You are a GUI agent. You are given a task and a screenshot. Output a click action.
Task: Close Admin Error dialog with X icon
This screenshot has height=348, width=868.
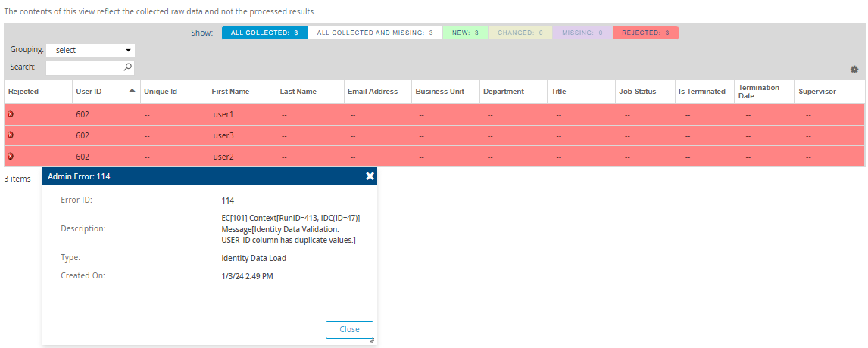370,176
